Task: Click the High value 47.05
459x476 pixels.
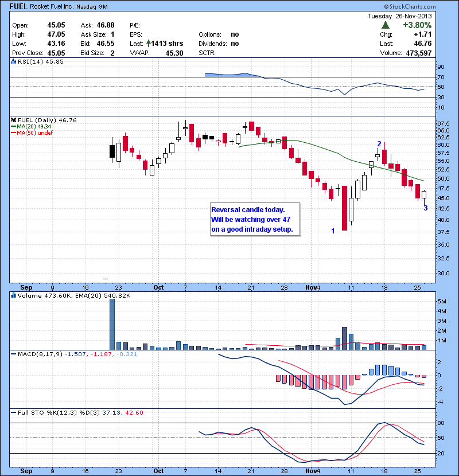Action: tap(56, 34)
